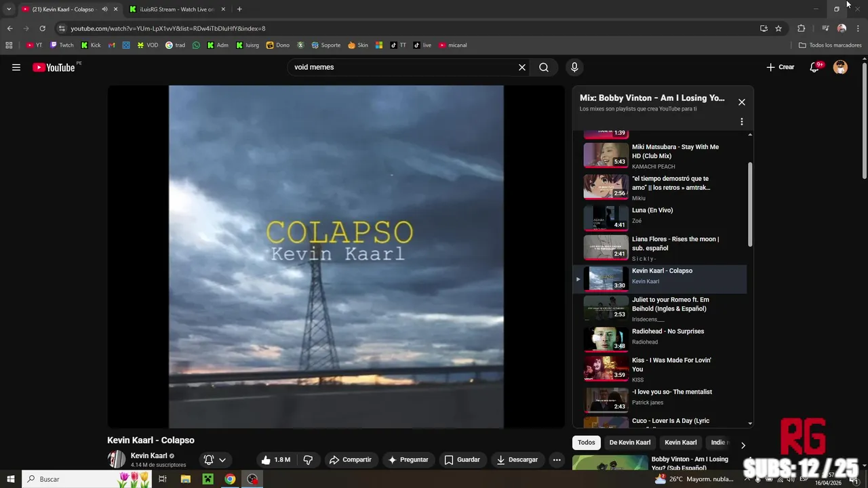Click the install app icon in address bar
This screenshot has width=868, height=488.
click(x=764, y=28)
